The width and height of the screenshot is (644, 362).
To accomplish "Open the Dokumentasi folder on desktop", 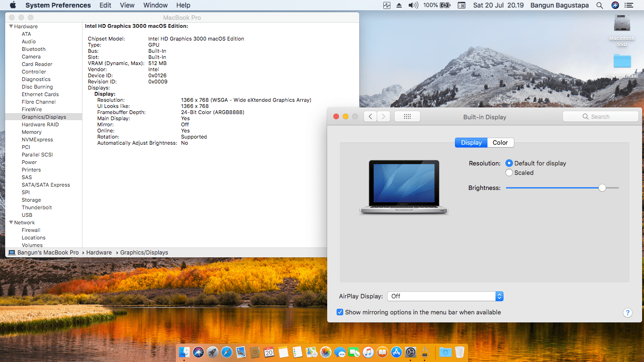I will coord(622,66).
